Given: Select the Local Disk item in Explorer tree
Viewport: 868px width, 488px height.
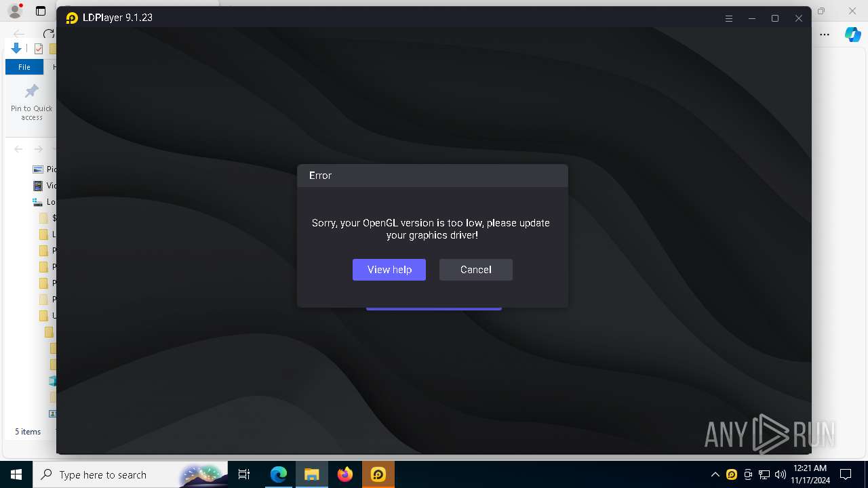Looking at the screenshot, I should pyautogui.click(x=44, y=202).
